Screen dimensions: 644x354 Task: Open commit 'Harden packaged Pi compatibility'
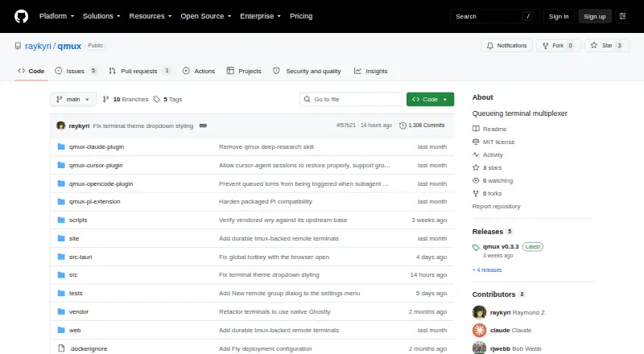(x=266, y=202)
